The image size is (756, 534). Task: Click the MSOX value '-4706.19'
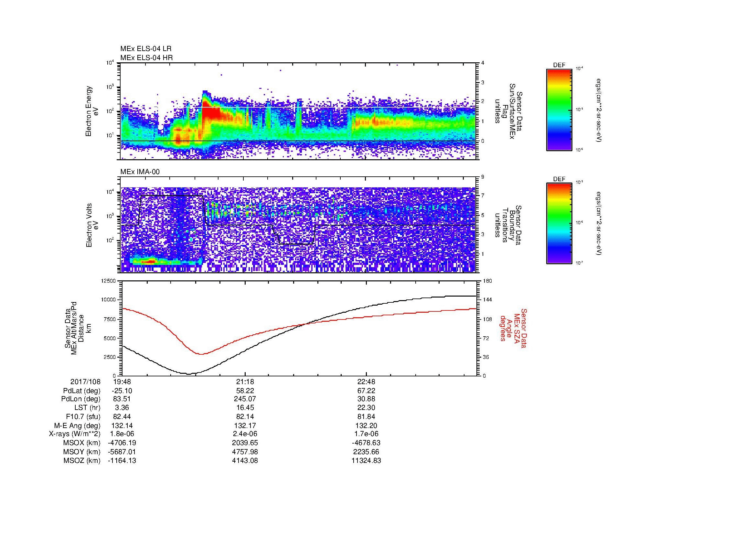122,443
